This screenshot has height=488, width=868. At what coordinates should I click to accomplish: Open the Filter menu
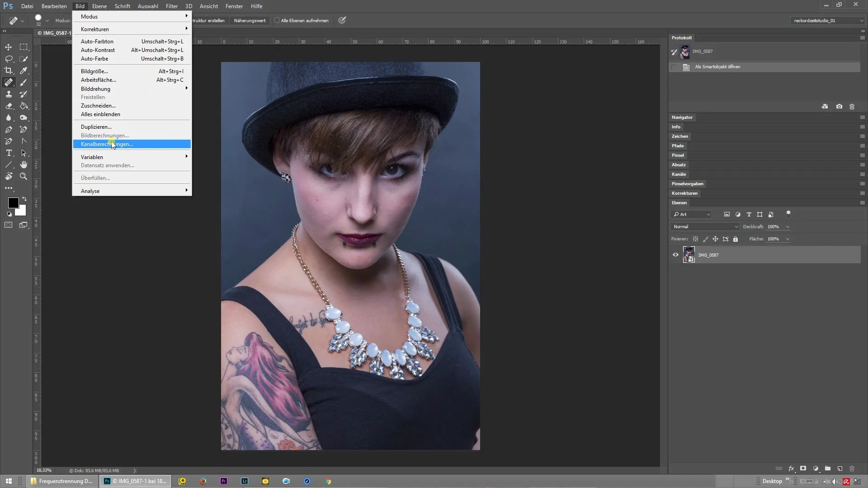(x=172, y=6)
